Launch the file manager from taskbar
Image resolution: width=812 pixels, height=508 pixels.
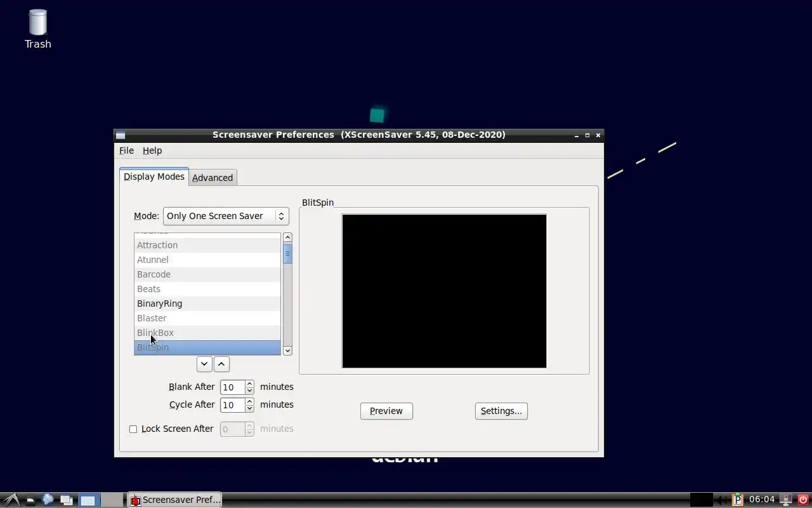pyautogui.click(x=30, y=500)
